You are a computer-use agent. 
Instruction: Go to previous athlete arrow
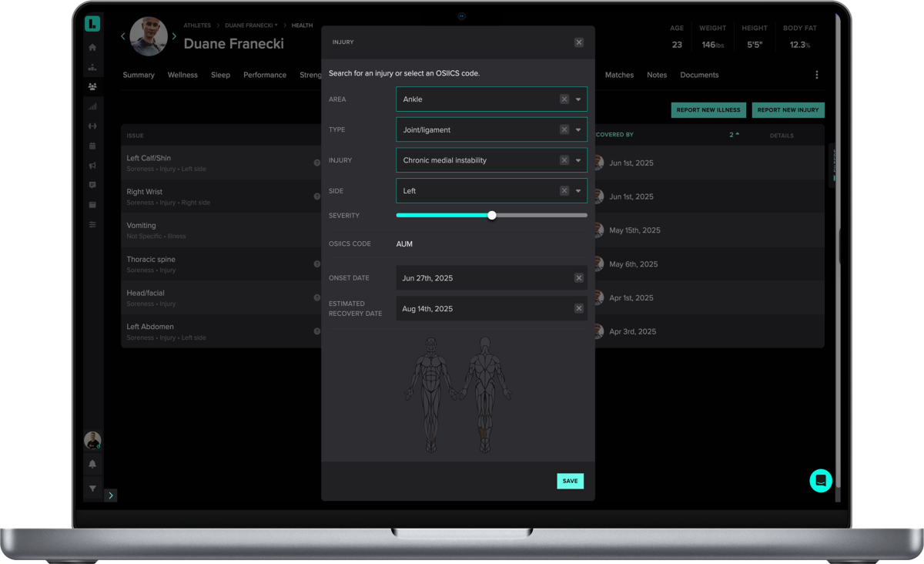click(123, 36)
